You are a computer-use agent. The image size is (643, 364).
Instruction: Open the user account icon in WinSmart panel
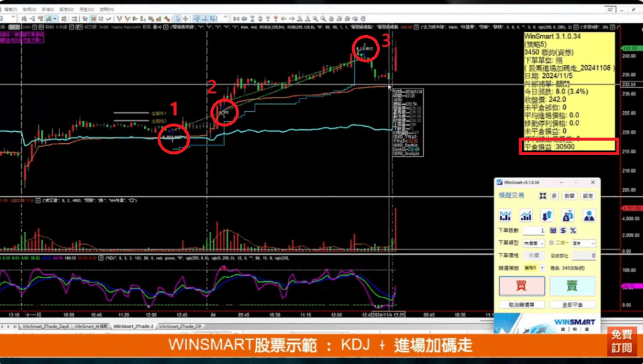pos(589,215)
